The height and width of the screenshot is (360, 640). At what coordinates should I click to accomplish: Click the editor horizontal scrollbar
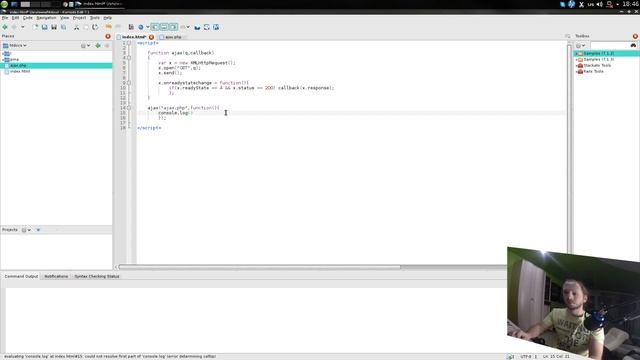coord(260,267)
